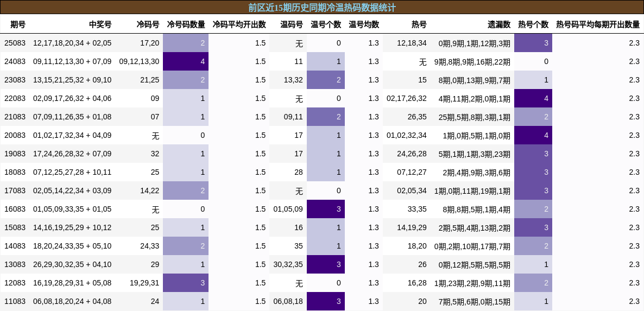Click the 热号码平均每期开出数量 column header

pyautogui.click(x=598, y=24)
